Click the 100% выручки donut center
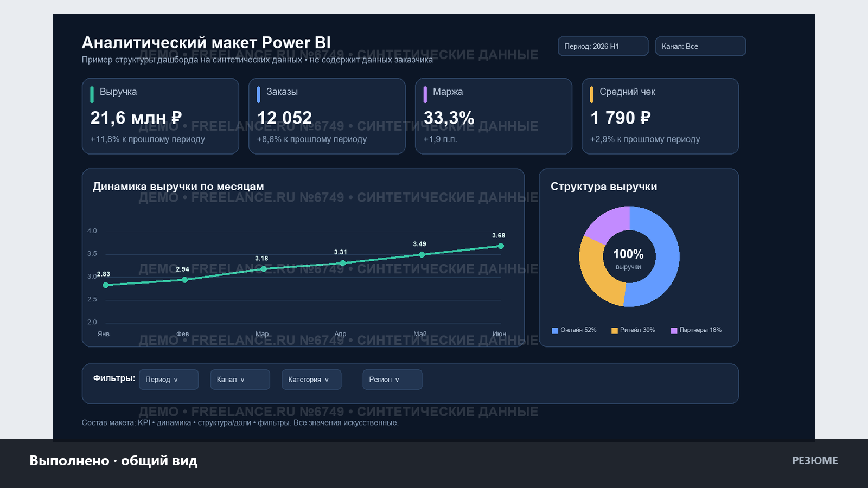Viewport: 868px width, 488px height. tap(628, 259)
